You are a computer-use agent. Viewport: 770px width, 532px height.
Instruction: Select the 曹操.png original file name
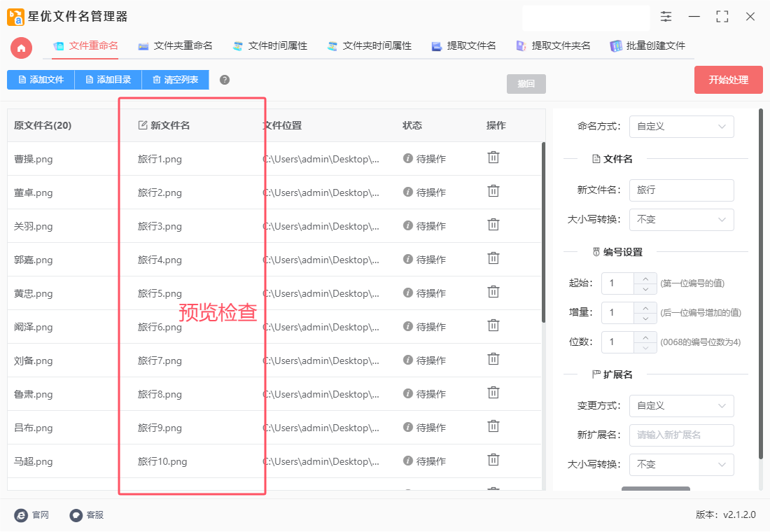[x=34, y=159]
